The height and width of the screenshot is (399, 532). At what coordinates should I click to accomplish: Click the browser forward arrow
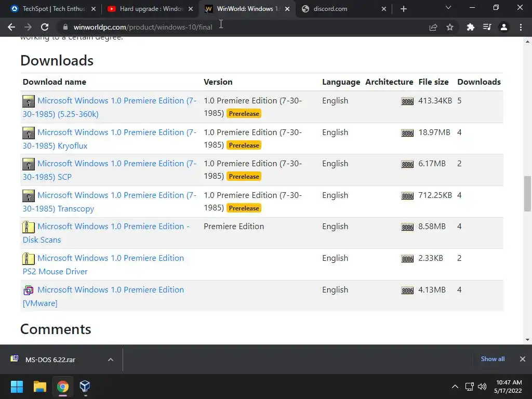[x=28, y=27]
